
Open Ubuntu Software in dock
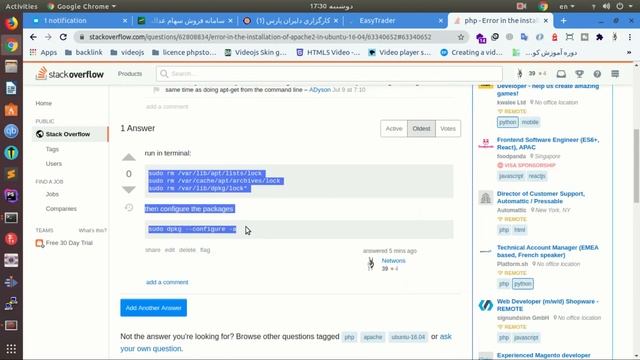point(11,110)
